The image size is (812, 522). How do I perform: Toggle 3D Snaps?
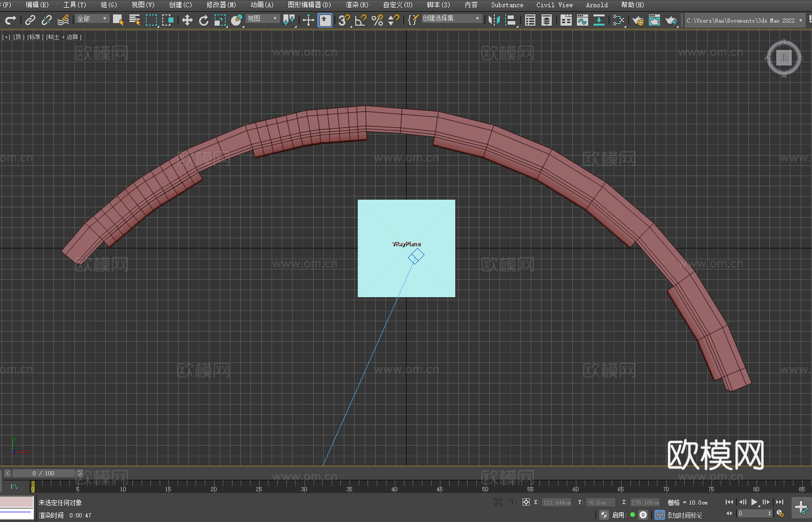tap(344, 20)
